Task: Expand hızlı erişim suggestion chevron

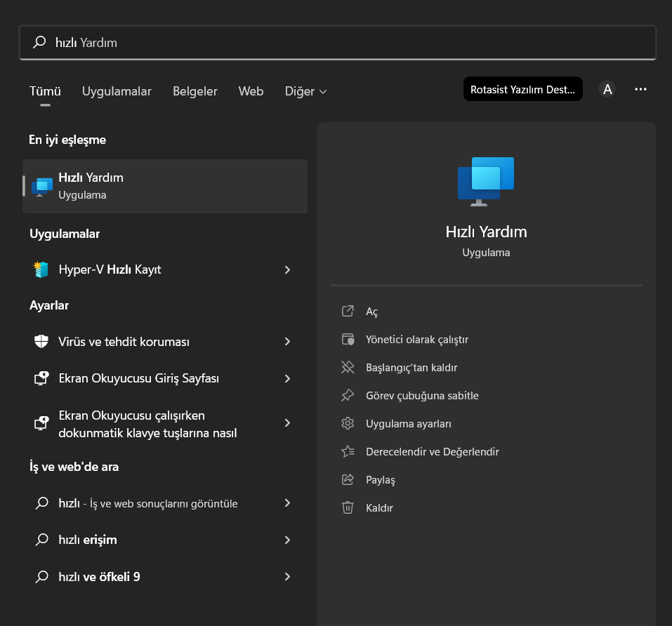Action: [x=288, y=540]
